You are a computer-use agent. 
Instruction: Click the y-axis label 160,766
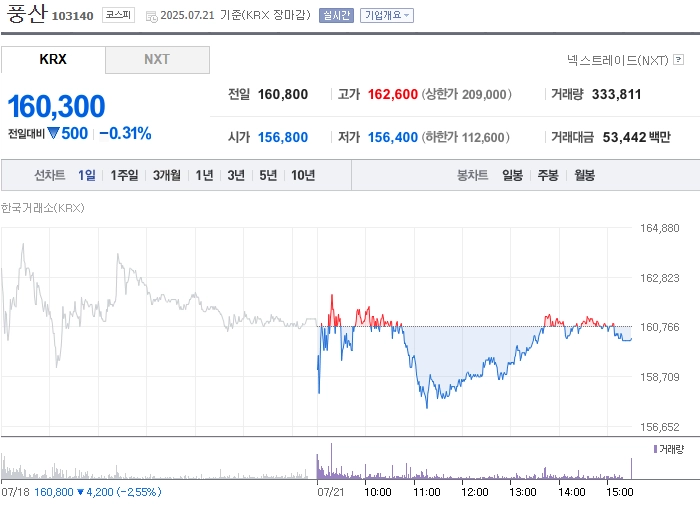[x=659, y=327]
